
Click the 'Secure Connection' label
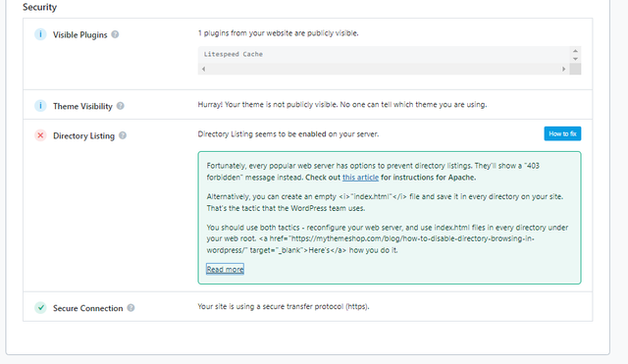click(x=87, y=308)
